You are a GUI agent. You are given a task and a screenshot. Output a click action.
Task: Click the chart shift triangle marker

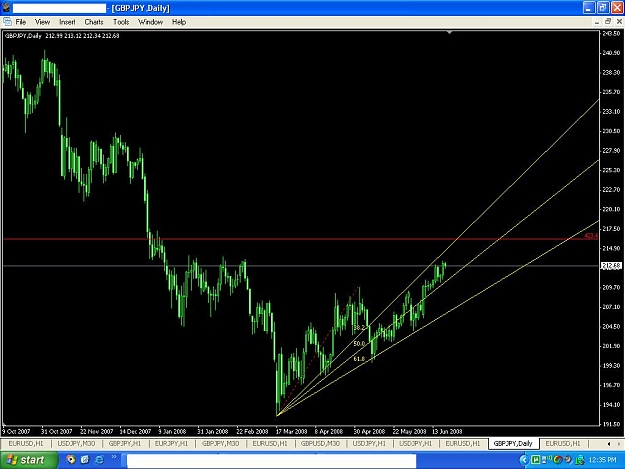tap(449, 32)
